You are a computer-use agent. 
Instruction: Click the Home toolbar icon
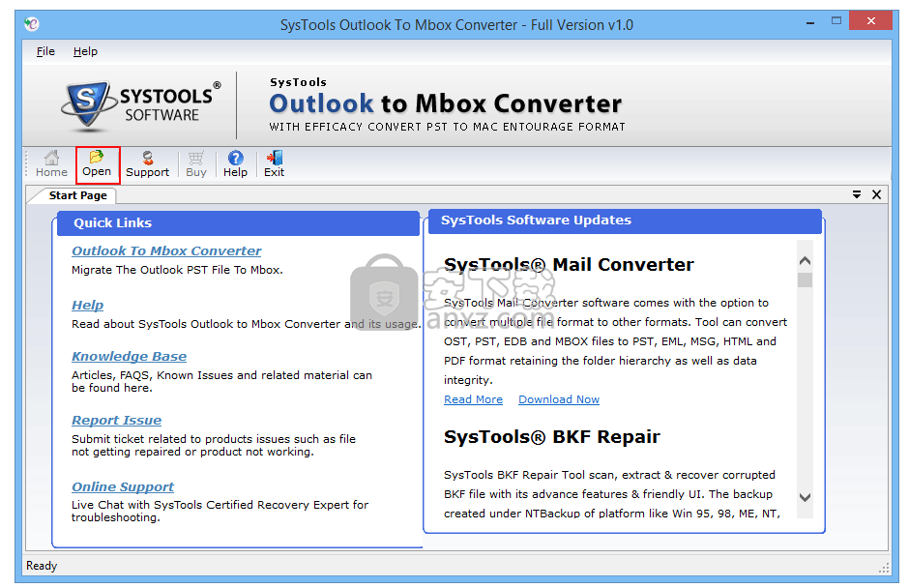[x=51, y=164]
